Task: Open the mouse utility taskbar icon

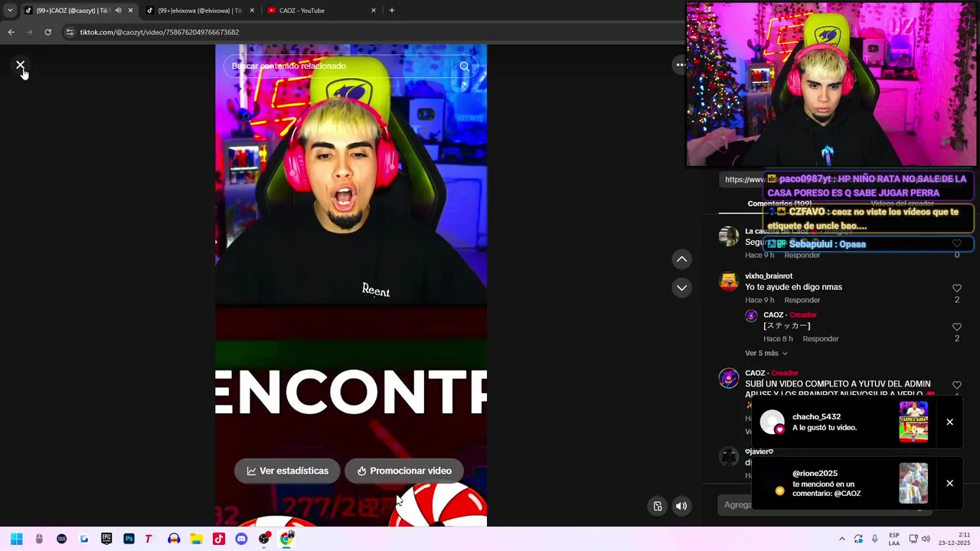Action: pyautogui.click(x=39, y=539)
